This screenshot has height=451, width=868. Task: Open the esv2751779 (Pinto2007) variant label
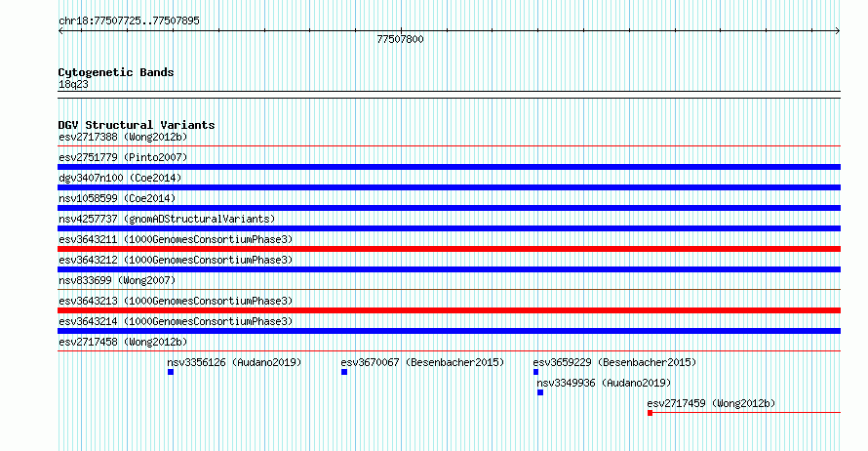123,157
